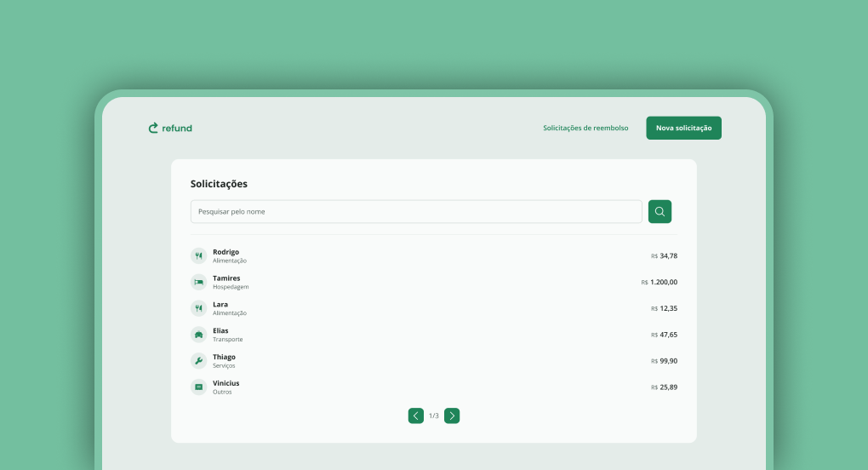Click Thiago's R$ 99,90 amount
Viewport: 868px width, 470px height.
click(664, 361)
